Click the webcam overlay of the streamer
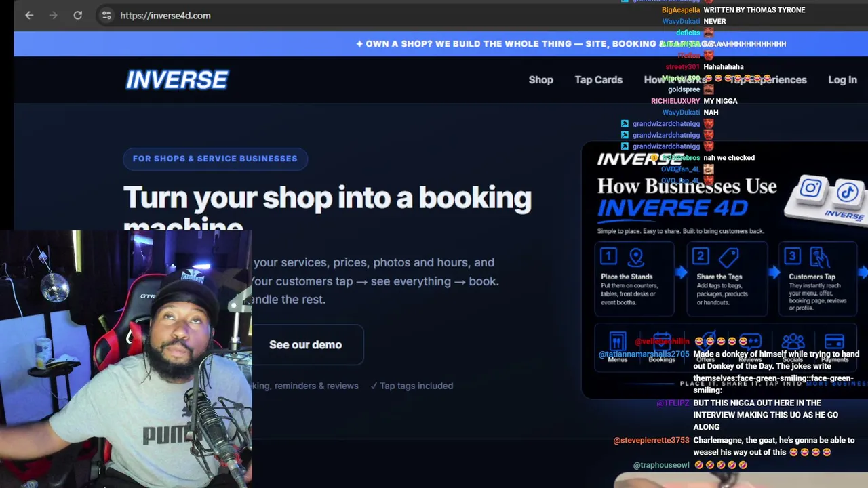The width and height of the screenshot is (868, 488). pyautogui.click(x=126, y=359)
